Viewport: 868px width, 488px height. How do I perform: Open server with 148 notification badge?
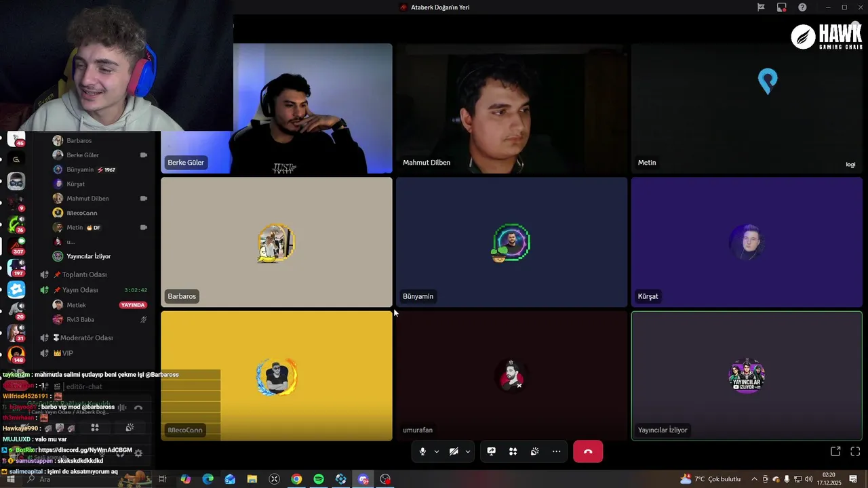(x=16, y=354)
